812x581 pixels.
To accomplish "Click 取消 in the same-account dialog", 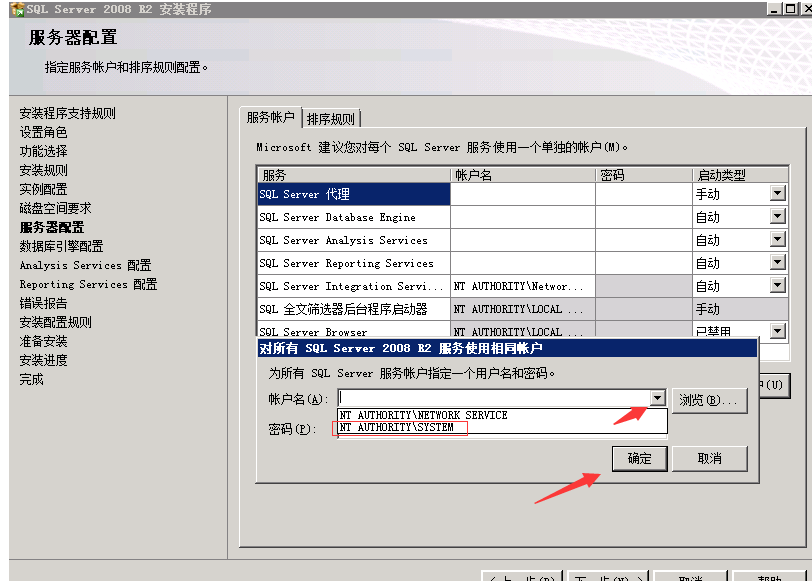I will tap(709, 458).
